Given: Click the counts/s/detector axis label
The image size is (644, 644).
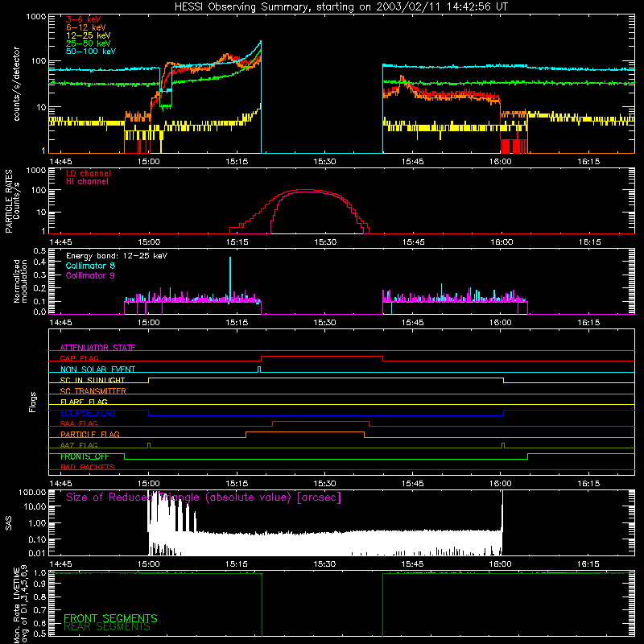Looking at the screenshot, I should click(x=17, y=84).
